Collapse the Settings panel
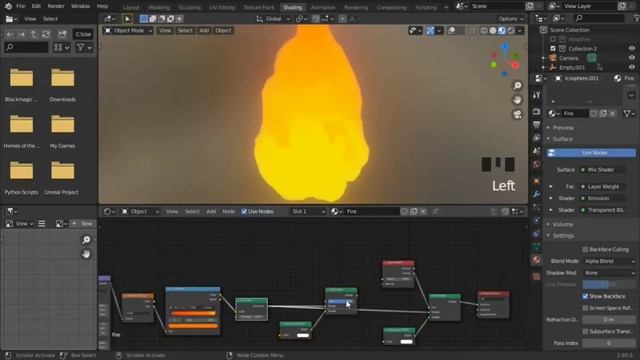The width and height of the screenshot is (640, 360). (x=562, y=236)
